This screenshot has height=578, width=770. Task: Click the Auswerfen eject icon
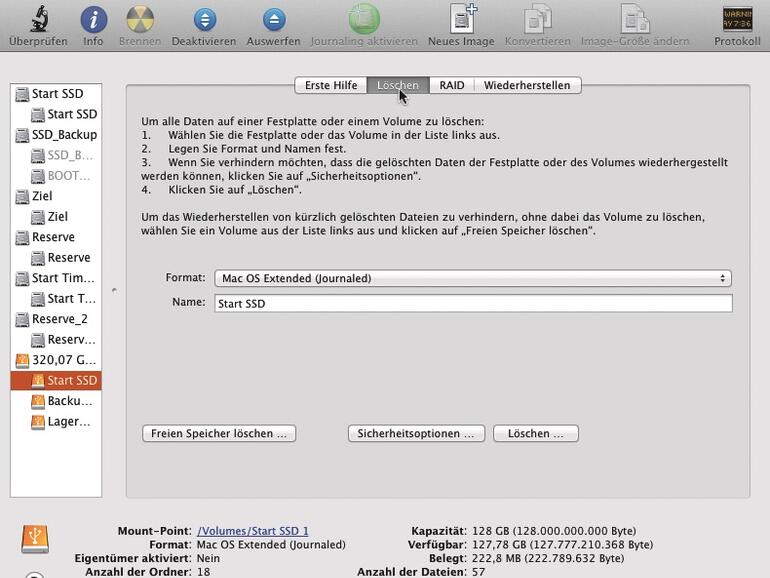(x=274, y=20)
